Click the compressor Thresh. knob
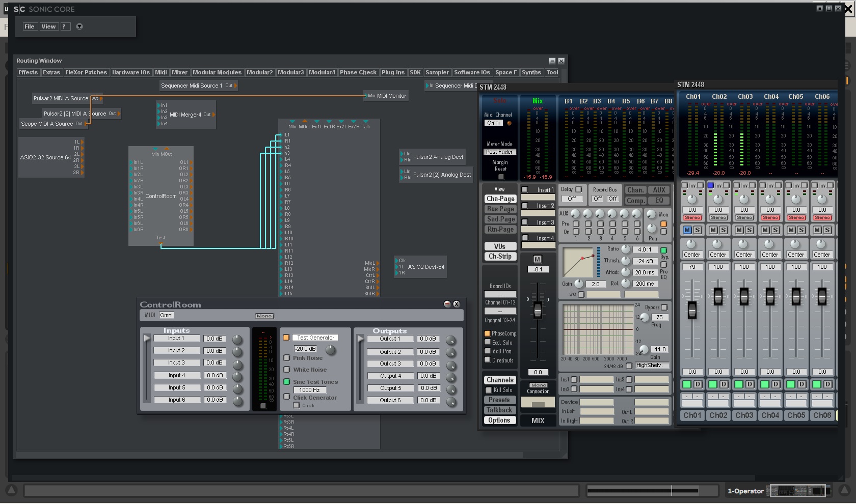Screen dimensions: 856x504 tap(625, 261)
